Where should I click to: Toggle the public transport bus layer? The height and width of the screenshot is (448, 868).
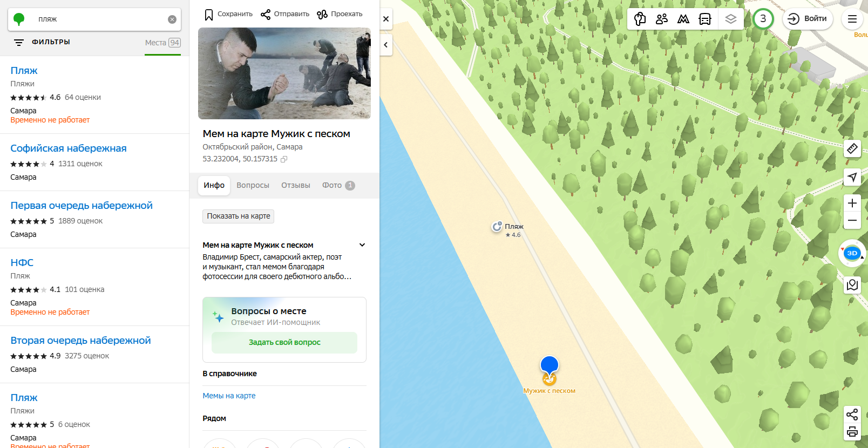pos(705,19)
